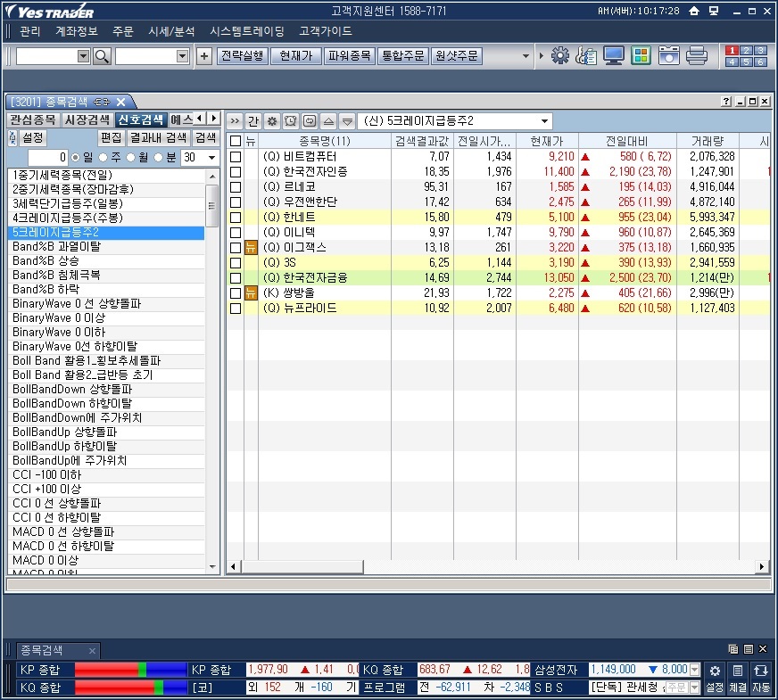Click the printer icon
Screen dimensions: 778x700
(x=697, y=55)
